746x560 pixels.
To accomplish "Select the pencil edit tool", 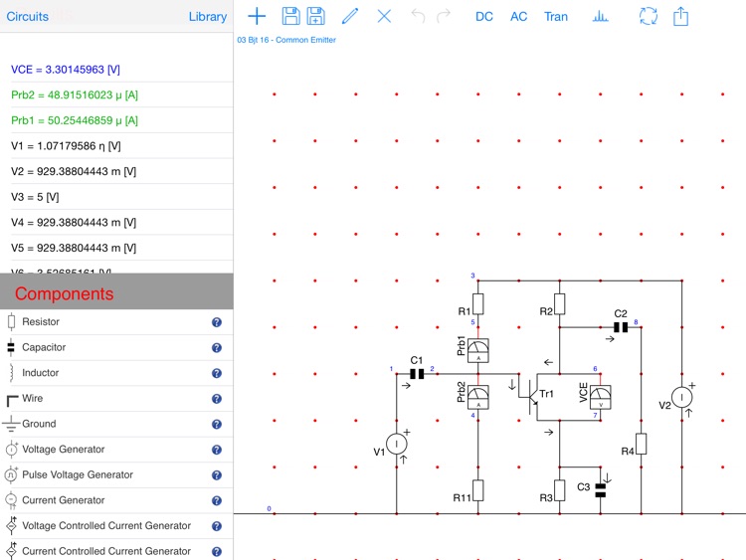I will 350,16.
